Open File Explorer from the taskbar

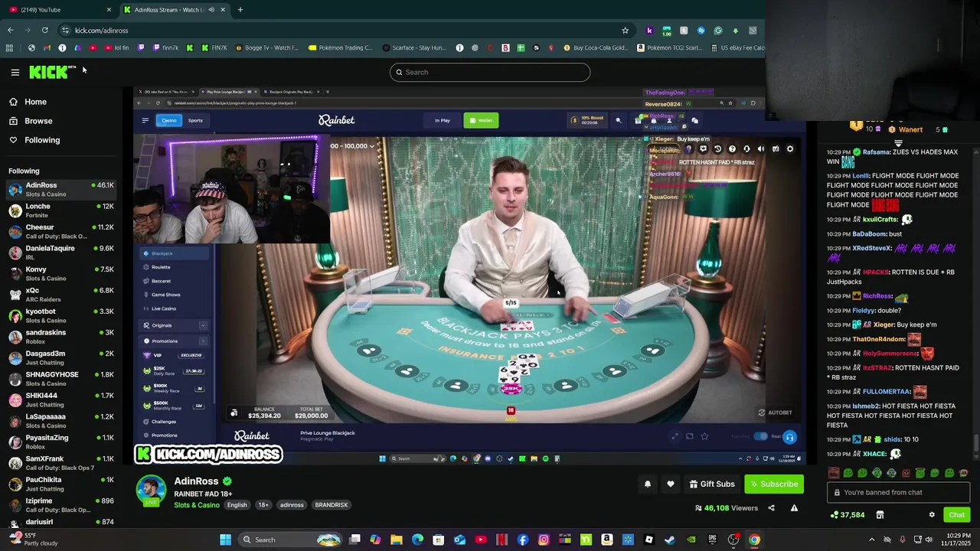click(x=397, y=540)
